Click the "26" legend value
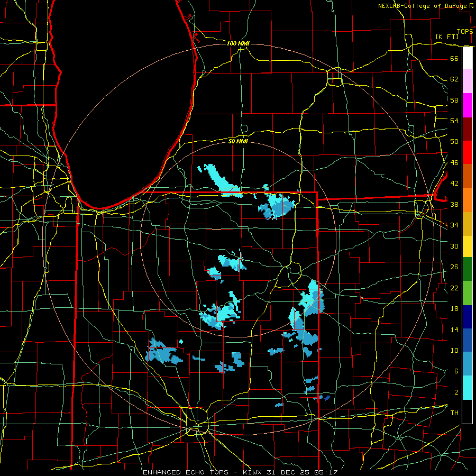 click(x=454, y=267)
